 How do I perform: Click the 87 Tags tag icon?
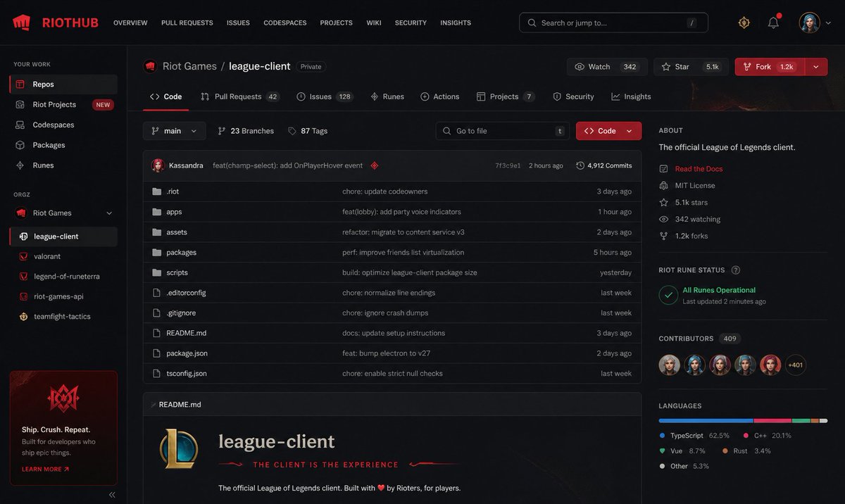coord(292,131)
